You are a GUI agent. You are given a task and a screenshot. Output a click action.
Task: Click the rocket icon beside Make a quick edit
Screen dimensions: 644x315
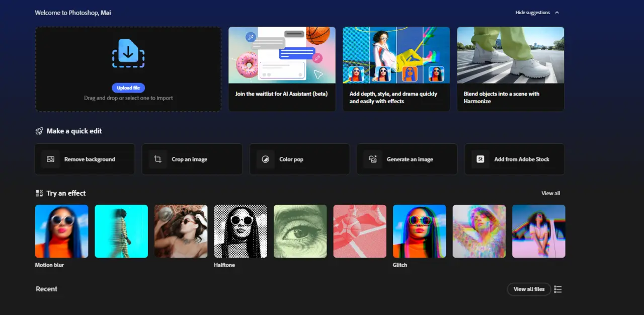click(x=39, y=131)
